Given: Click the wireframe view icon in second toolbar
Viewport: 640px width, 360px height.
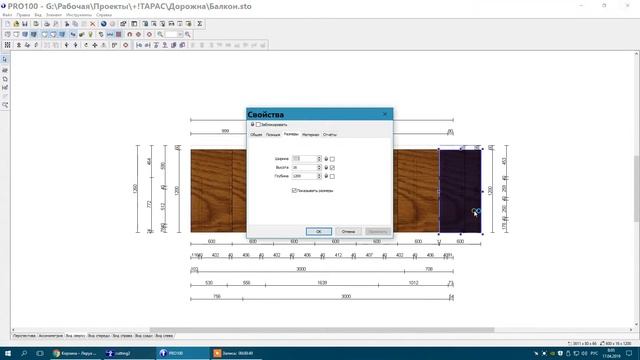Looking at the screenshot, I should pos(8,35).
